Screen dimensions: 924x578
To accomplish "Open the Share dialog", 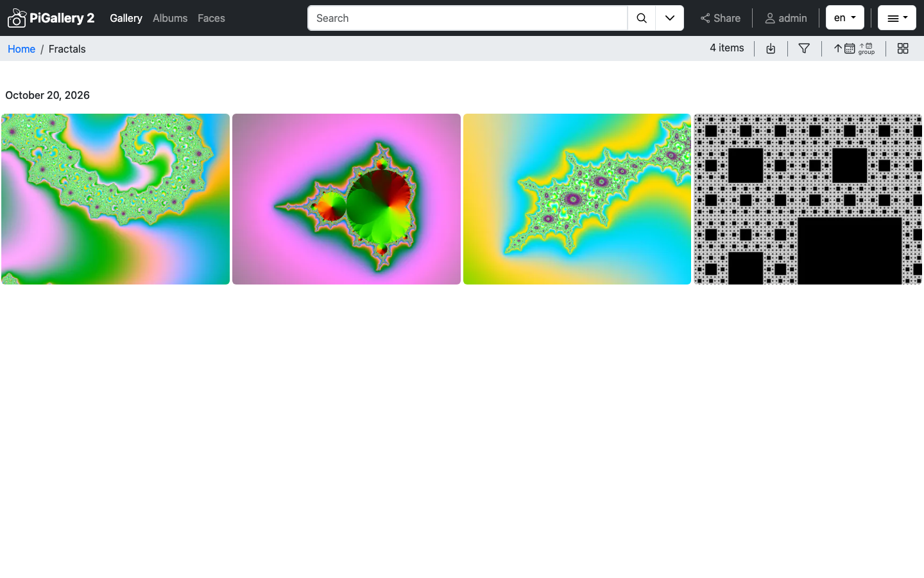I will click(x=720, y=18).
